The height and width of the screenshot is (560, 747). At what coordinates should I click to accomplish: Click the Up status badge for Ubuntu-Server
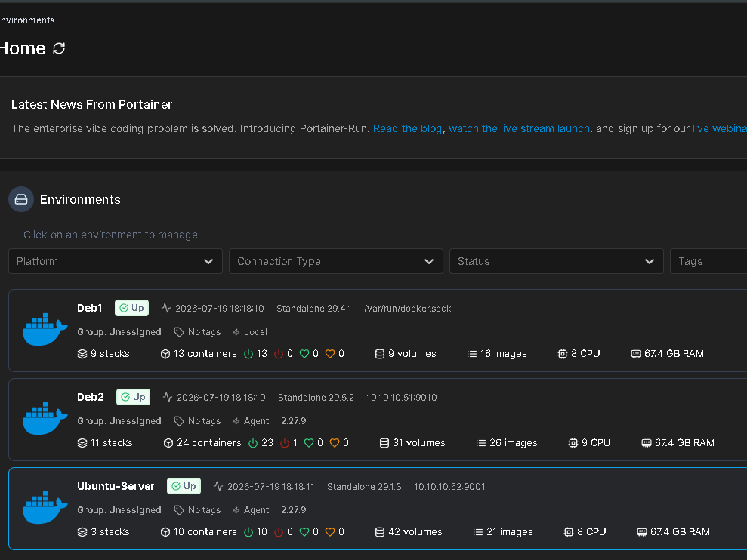(184, 486)
